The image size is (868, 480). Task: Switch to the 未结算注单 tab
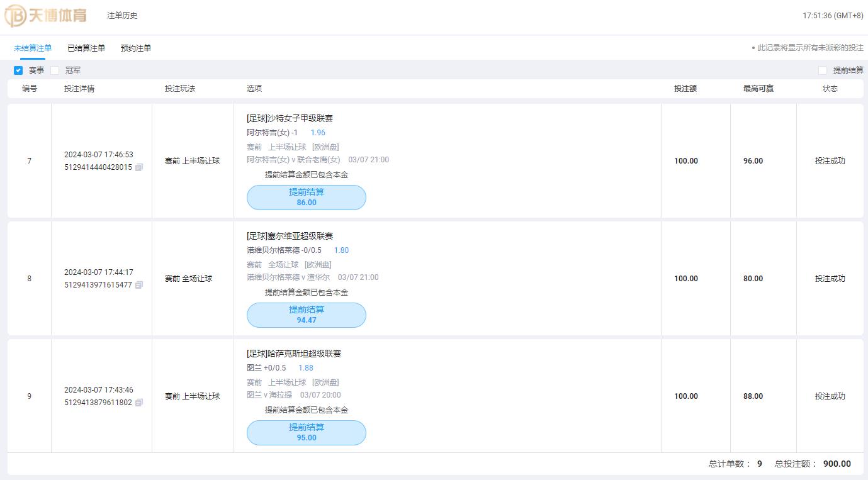click(x=33, y=48)
